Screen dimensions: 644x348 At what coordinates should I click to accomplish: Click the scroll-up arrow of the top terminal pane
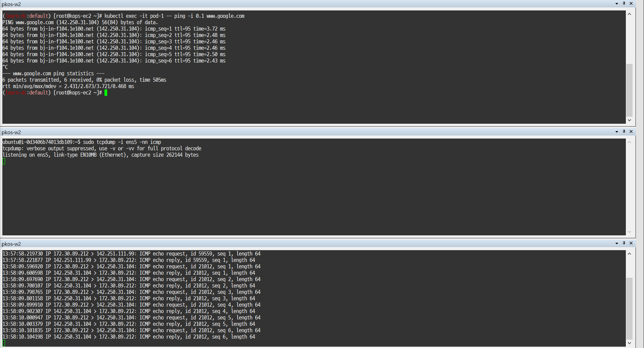pos(630,14)
